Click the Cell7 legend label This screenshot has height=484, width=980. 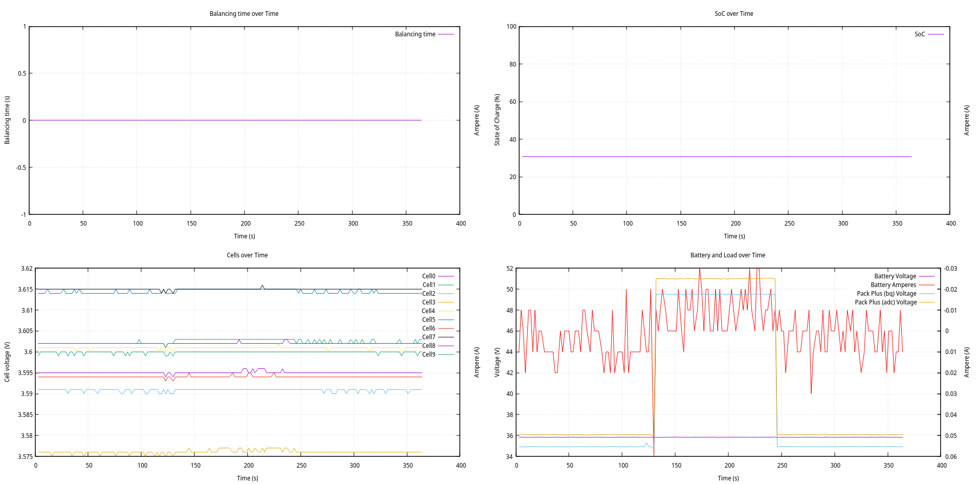click(x=429, y=337)
